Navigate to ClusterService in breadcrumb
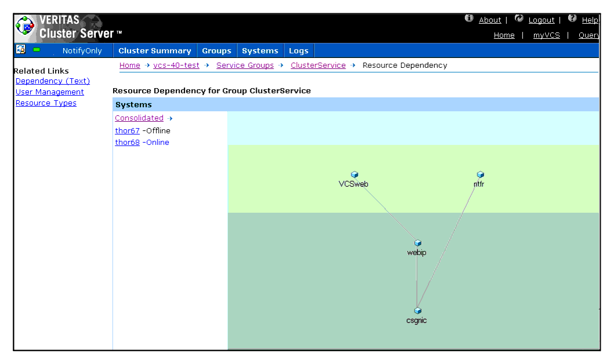The height and width of the screenshot is (364, 614). (318, 65)
